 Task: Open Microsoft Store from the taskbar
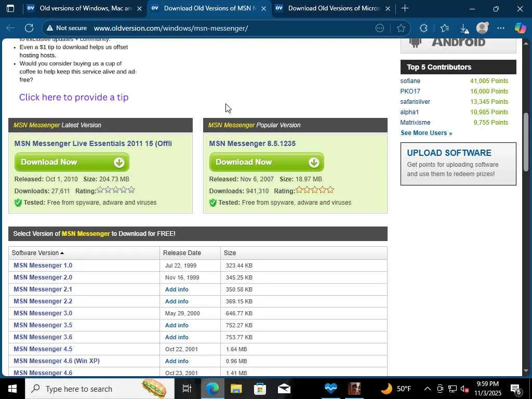[x=260, y=389]
